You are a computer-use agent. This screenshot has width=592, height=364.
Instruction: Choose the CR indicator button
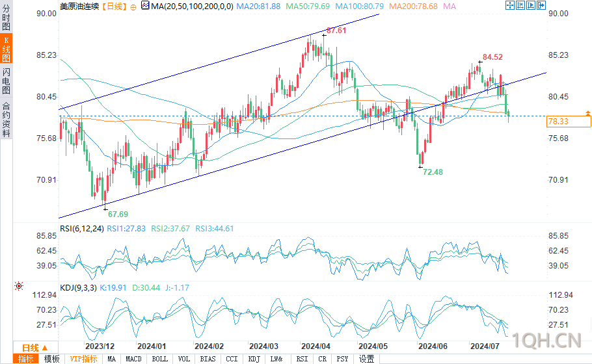(323, 359)
